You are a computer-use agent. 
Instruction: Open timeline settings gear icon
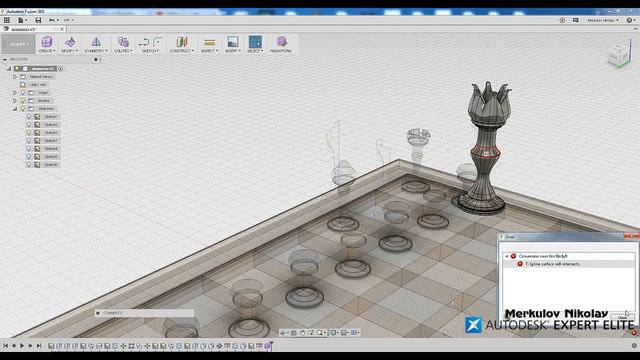pos(634,346)
